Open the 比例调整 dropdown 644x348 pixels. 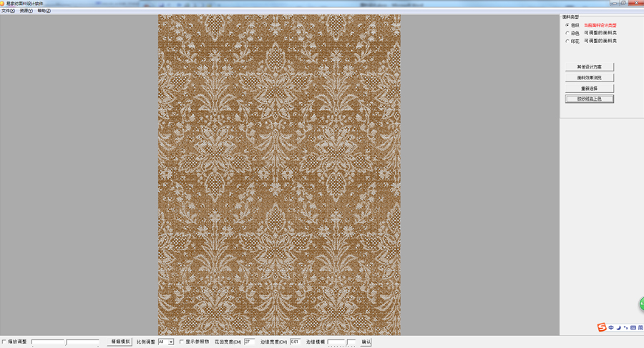click(166, 342)
